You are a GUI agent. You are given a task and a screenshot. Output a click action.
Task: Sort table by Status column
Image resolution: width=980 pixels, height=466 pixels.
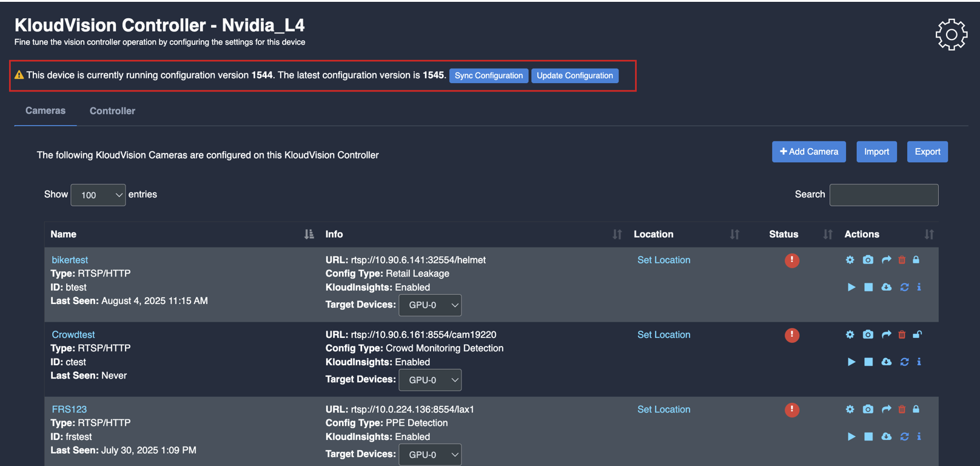(828, 234)
